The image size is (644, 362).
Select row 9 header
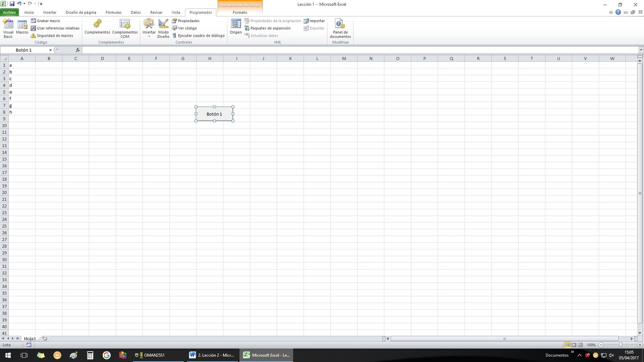point(4,119)
